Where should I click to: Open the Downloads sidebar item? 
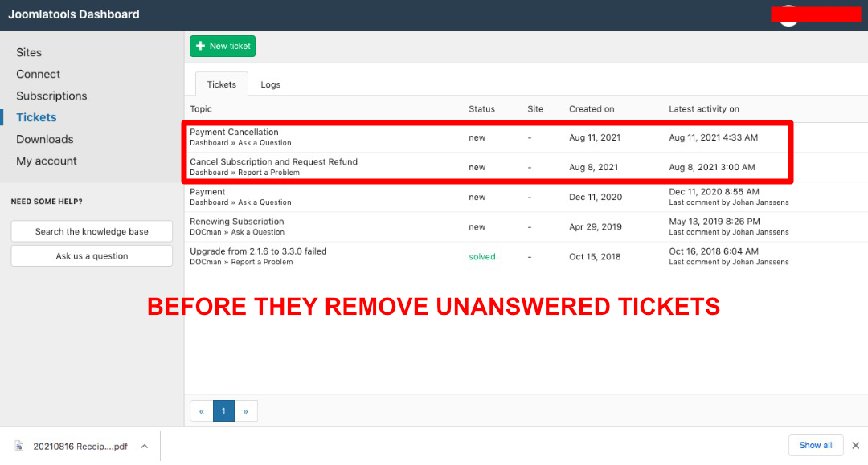pos(45,139)
